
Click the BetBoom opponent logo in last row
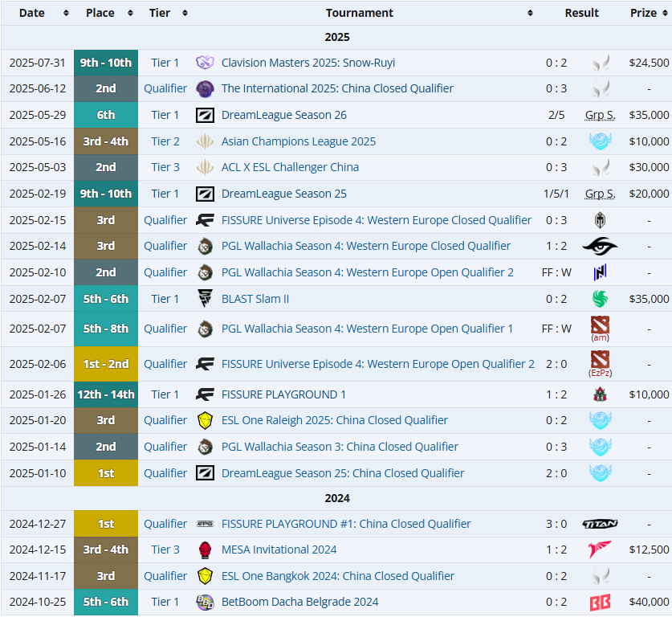[600, 602]
